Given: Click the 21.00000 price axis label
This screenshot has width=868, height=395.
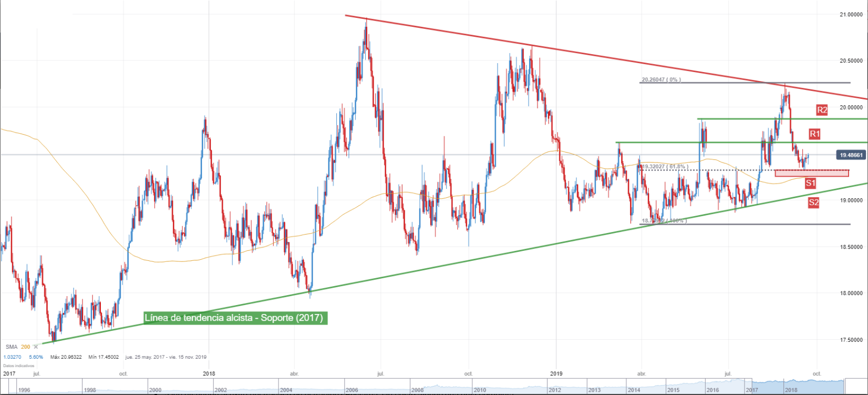Looking at the screenshot, I should [851, 14].
